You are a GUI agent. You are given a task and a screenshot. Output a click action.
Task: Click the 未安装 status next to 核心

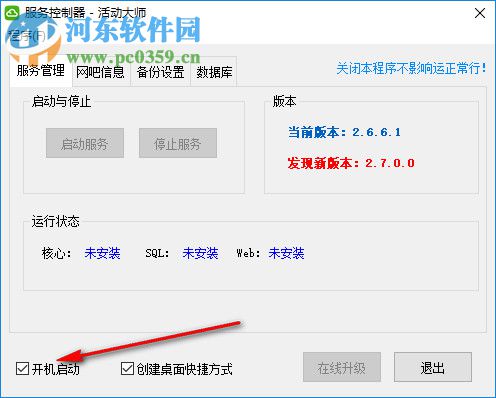102,253
